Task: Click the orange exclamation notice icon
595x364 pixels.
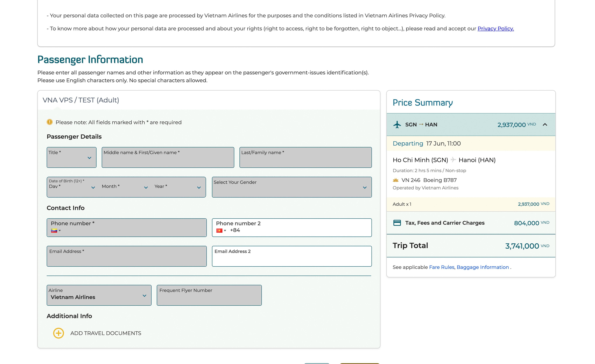Action: pyautogui.click(x=50, y=122)
